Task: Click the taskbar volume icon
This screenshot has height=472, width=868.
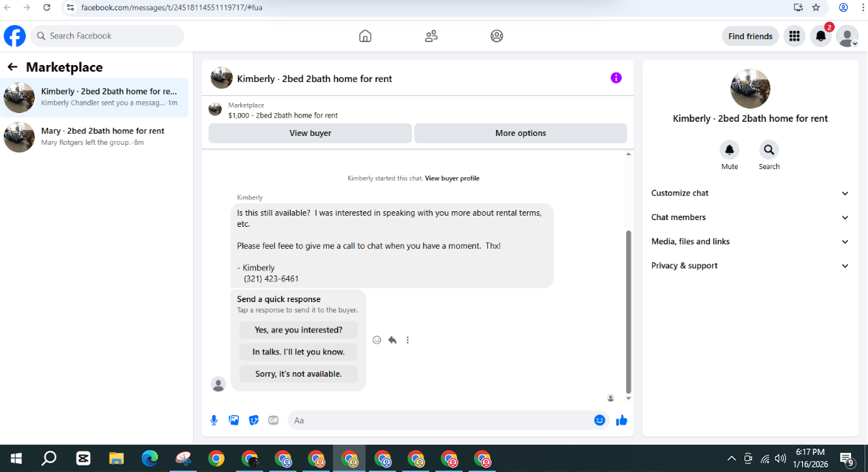Action: tap(781, 459)
